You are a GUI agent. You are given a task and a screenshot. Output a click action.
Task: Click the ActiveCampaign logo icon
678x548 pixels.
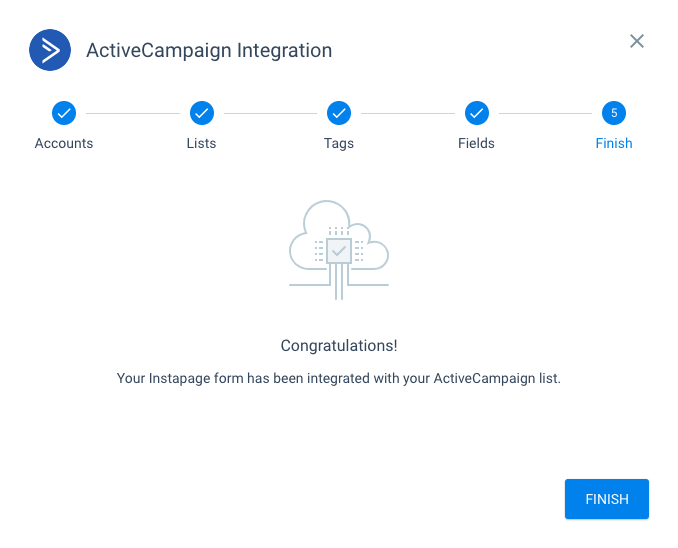[x=50, y=50]
